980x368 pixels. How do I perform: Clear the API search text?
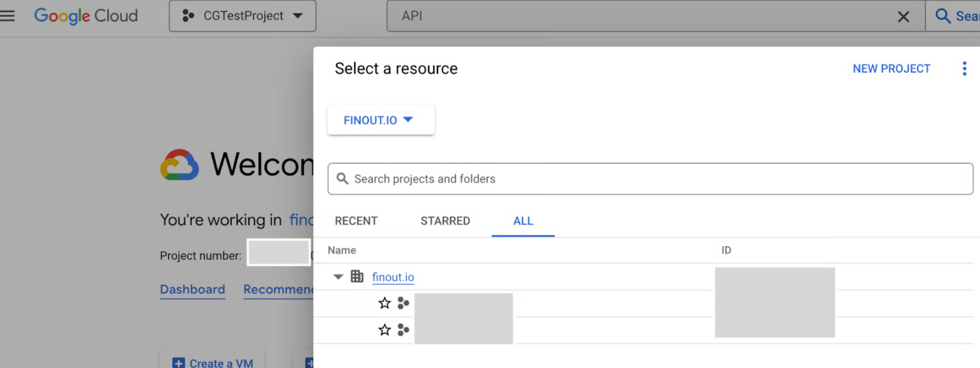(x=903, y=17)
